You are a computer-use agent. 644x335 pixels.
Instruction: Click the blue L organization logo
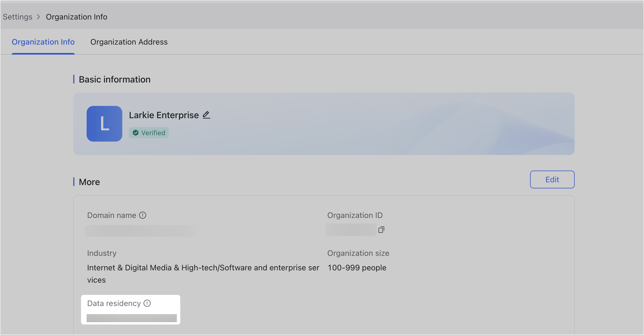(104, 124)
